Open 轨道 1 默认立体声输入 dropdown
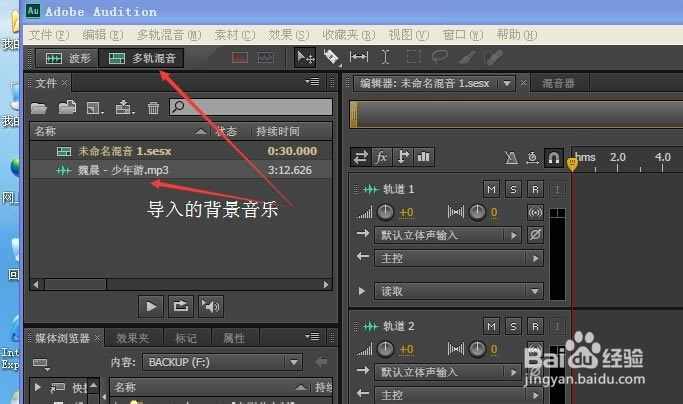The height and width of the screenshot is (404, 683). point(448,235)
